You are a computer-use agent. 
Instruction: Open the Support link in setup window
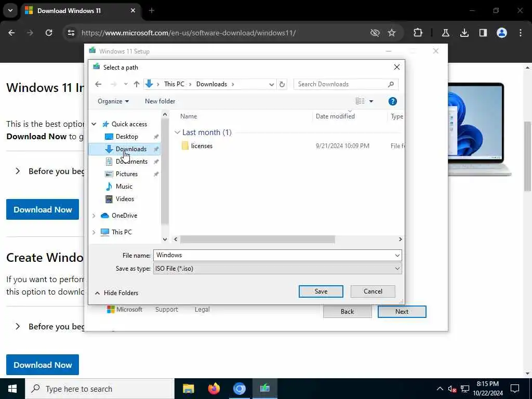click(167, 310)
